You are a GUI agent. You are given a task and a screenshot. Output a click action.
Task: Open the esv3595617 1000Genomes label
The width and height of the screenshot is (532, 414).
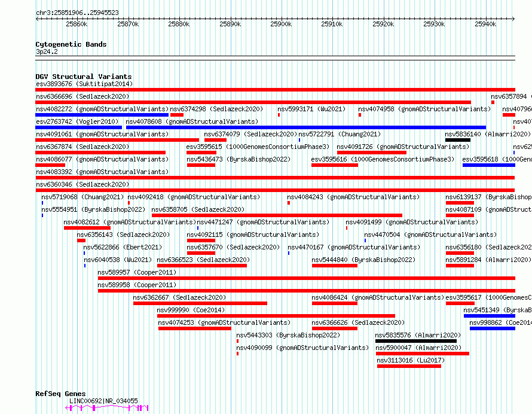click(x=488, y=297)
